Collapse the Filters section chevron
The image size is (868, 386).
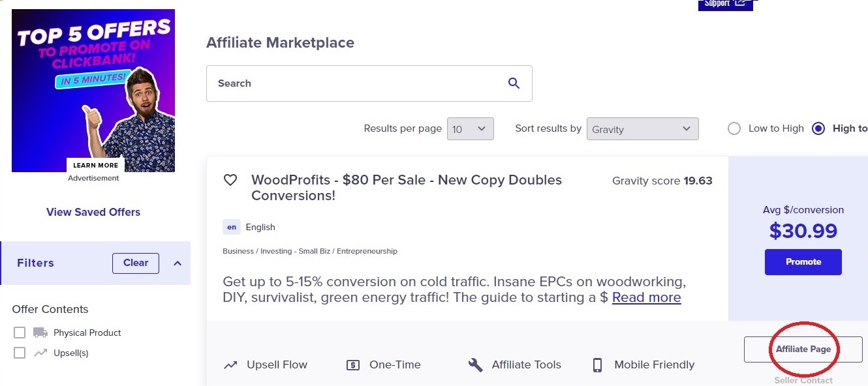point(177,263)
